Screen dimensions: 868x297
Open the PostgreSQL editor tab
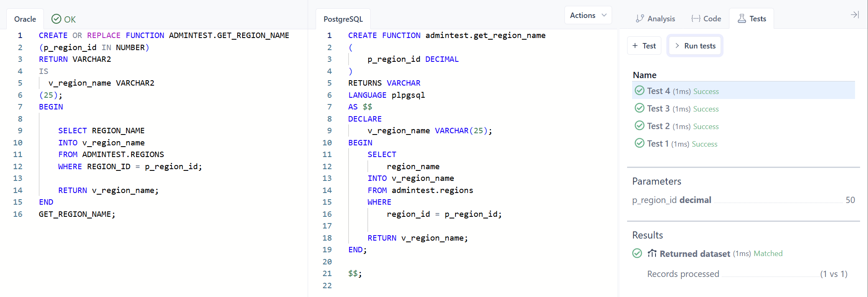pyautogui.click(x=343, y=19)
